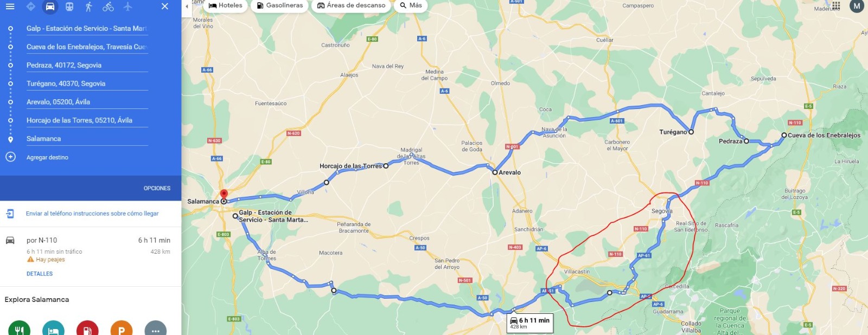The image size is (868, 335).
Task: Choose the walking travel mode icon
Action: pyautogui.click(x=89, y=7)
